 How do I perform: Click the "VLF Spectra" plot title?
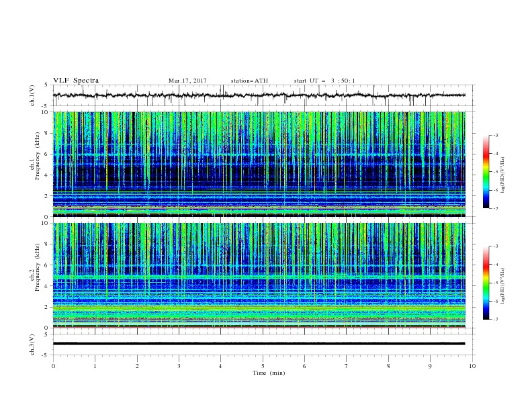pyautogui.click(x=76, y=81)
